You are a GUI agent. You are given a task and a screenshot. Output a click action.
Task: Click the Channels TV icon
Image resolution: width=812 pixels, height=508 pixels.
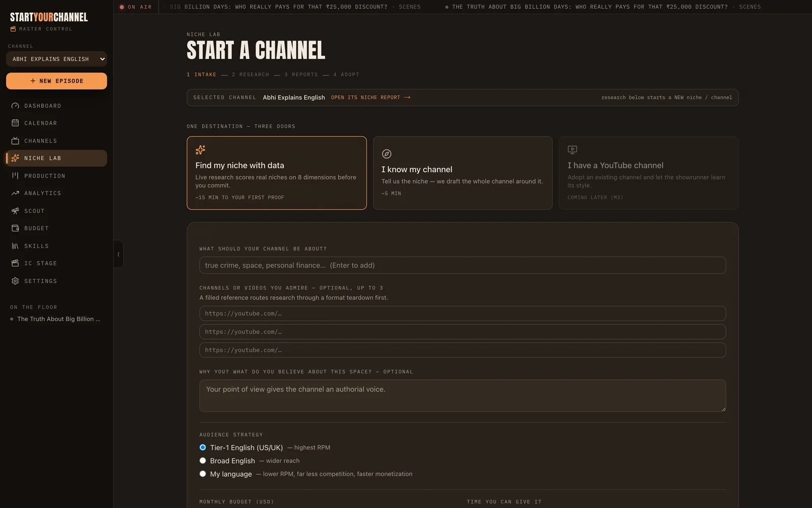click(15, 141)
